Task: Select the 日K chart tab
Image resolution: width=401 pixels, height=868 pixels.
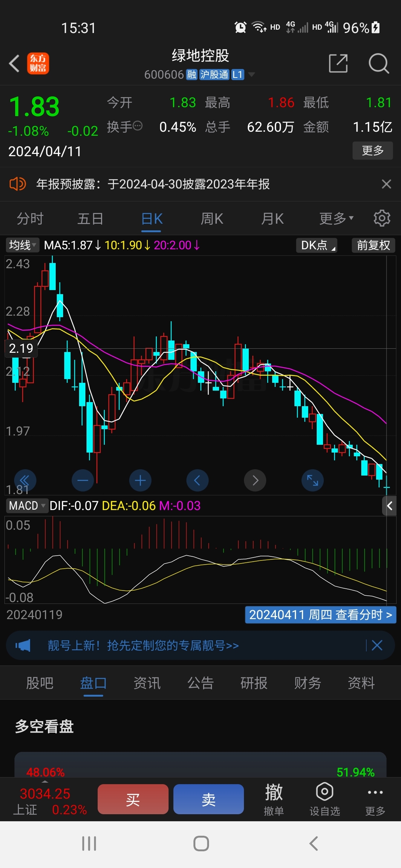Action: tap(152, 219)
